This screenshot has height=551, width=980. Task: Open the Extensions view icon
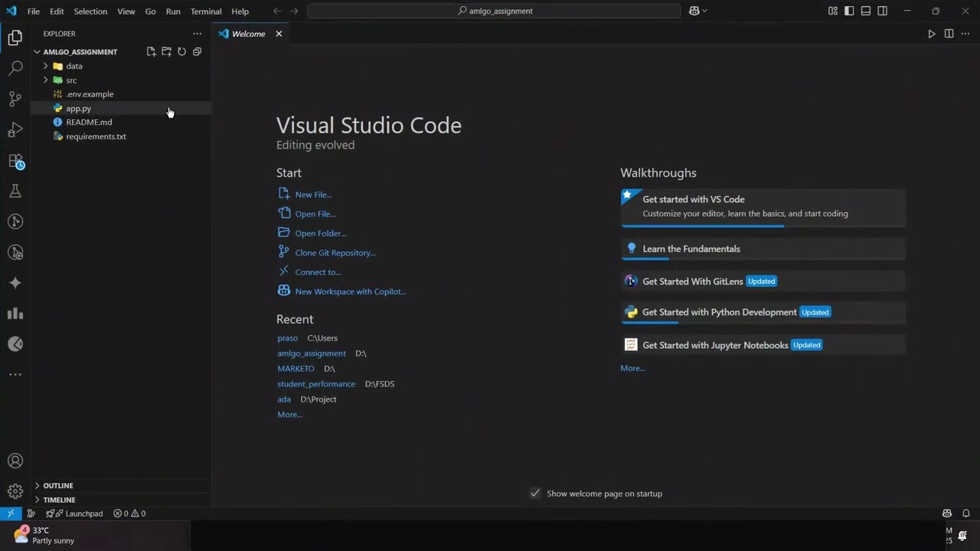pos(15,161)
